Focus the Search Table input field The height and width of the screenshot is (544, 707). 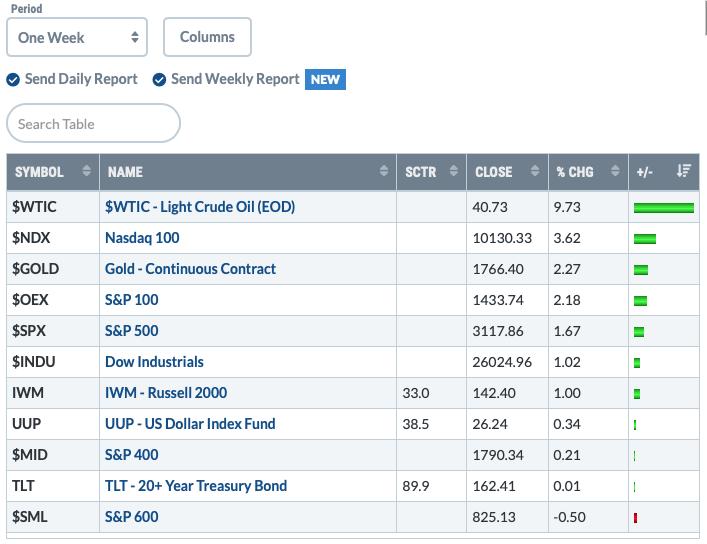click(x=93, y=123)
